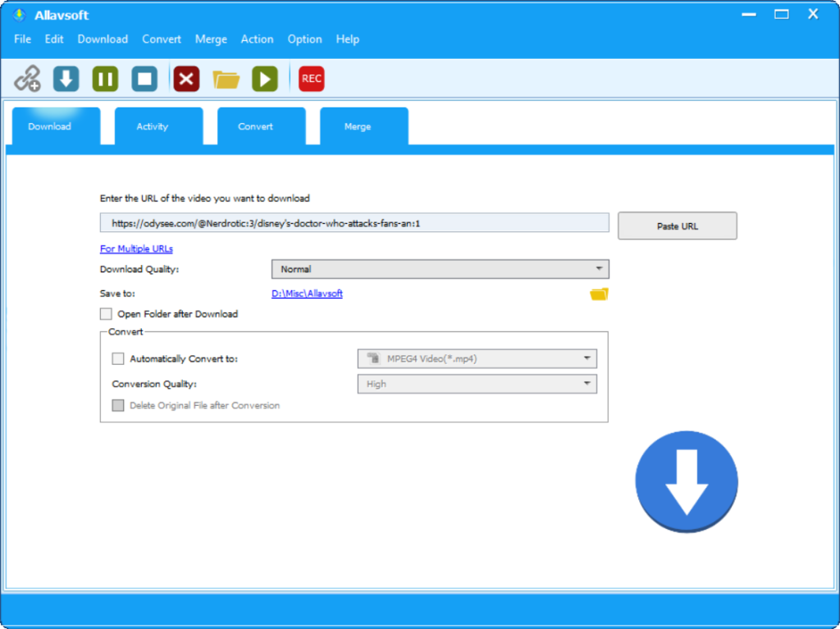Open the Conversion Quality dropdown
This screenshot has height=629, width=840.
[587, 383]
